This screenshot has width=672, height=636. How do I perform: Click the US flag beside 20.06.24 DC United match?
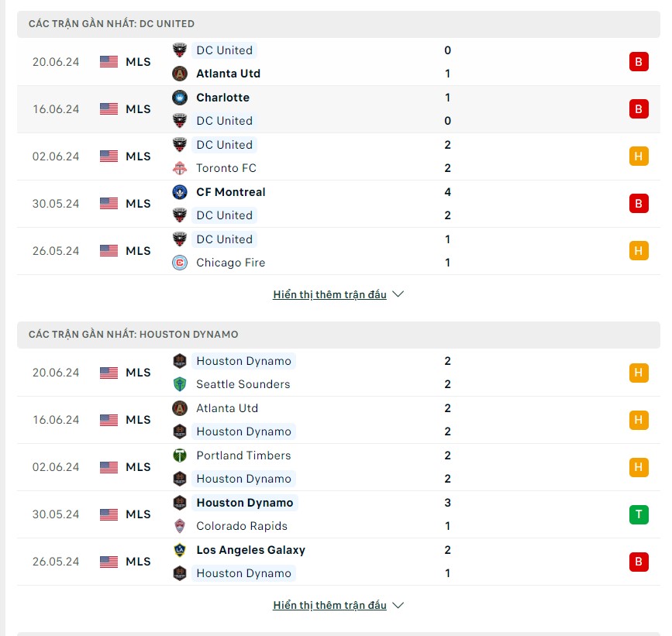[109, 62]
